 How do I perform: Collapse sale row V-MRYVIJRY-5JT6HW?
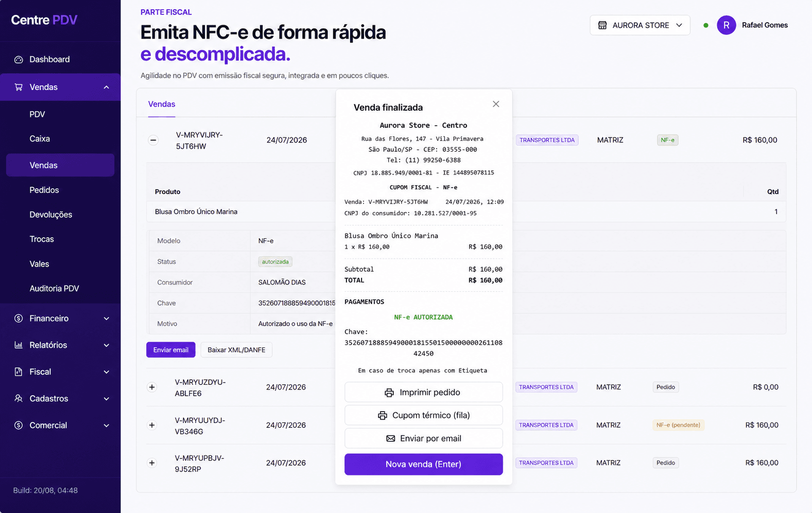[153, 140]
